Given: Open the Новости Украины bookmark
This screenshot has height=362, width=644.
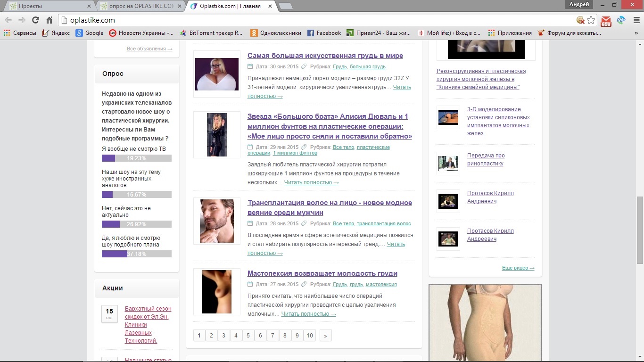Looking at the screenshot, I should [x=141, y=33].
